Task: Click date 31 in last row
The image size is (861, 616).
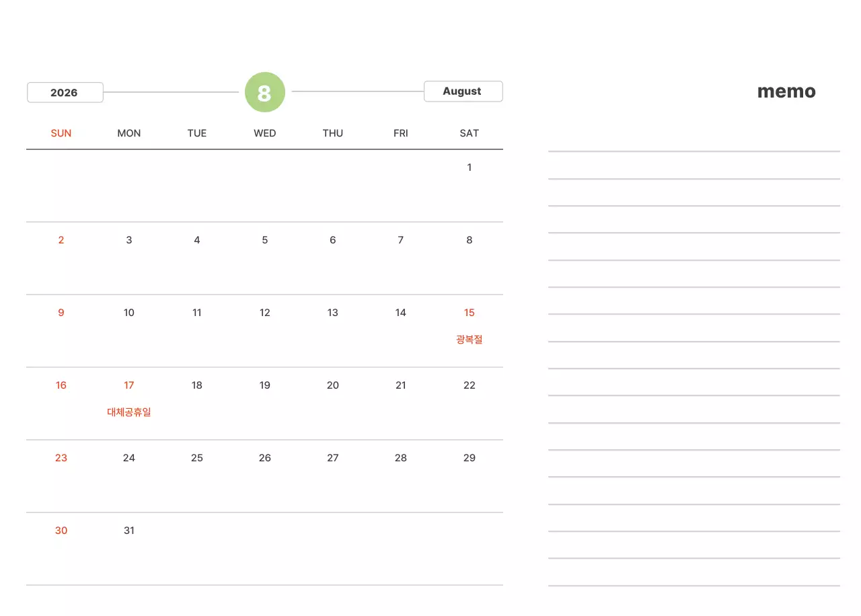Action: (129, 531)
